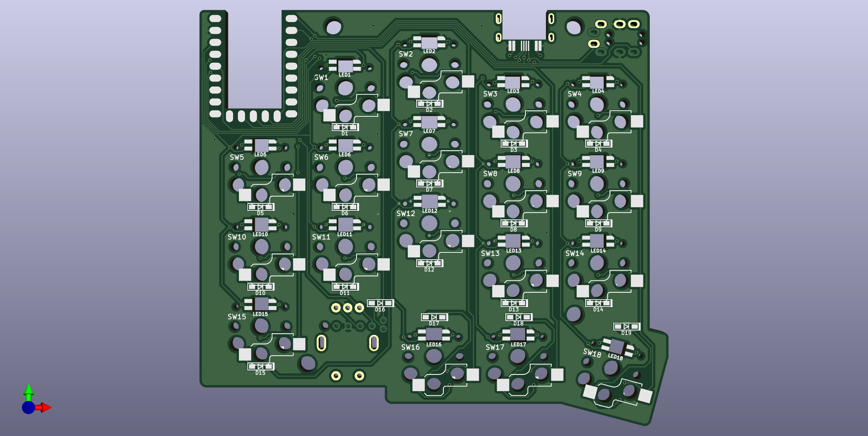Select the LED12 component body
Viewport: 868px width, 436px height.
pyautogui.click(x=429, y=202)
